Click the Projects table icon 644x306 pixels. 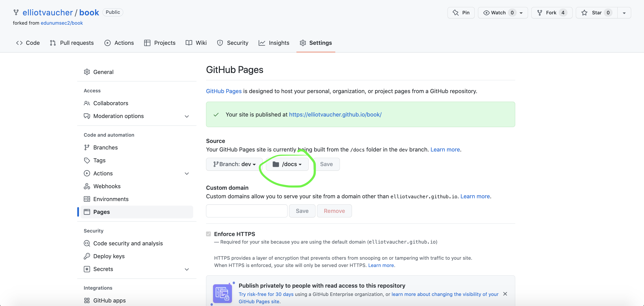[147, 43]
